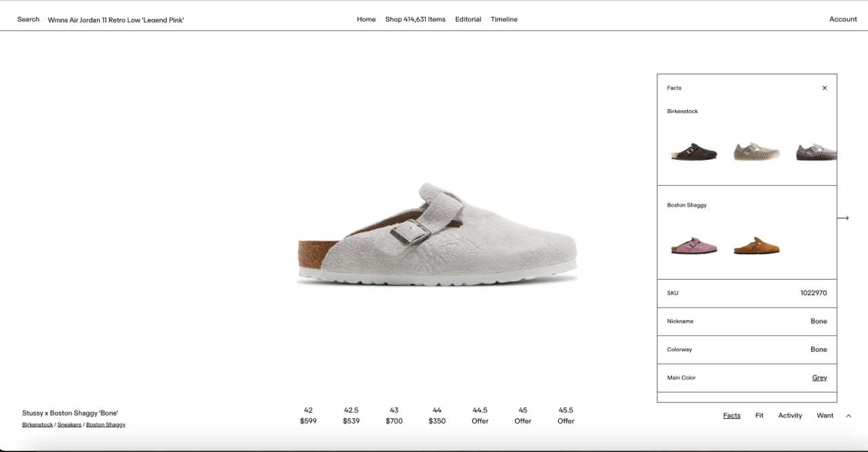
Task: Click the product title Stussy x Boston Shaggy 'Bone'
Action: [70, 413]
